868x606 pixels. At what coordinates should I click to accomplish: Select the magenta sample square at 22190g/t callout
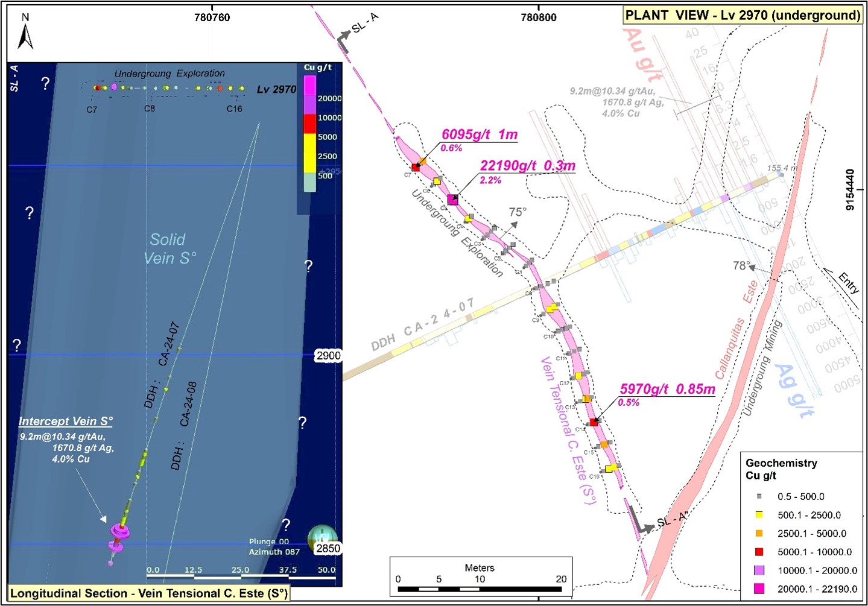pyautogui.click(x=452, y=200)
